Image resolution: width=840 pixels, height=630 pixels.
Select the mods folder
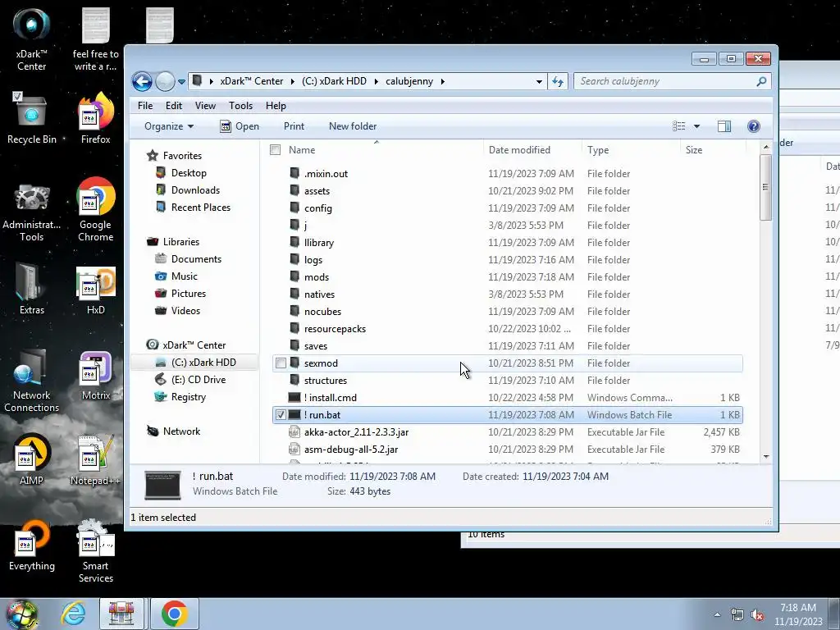(507, 277)
